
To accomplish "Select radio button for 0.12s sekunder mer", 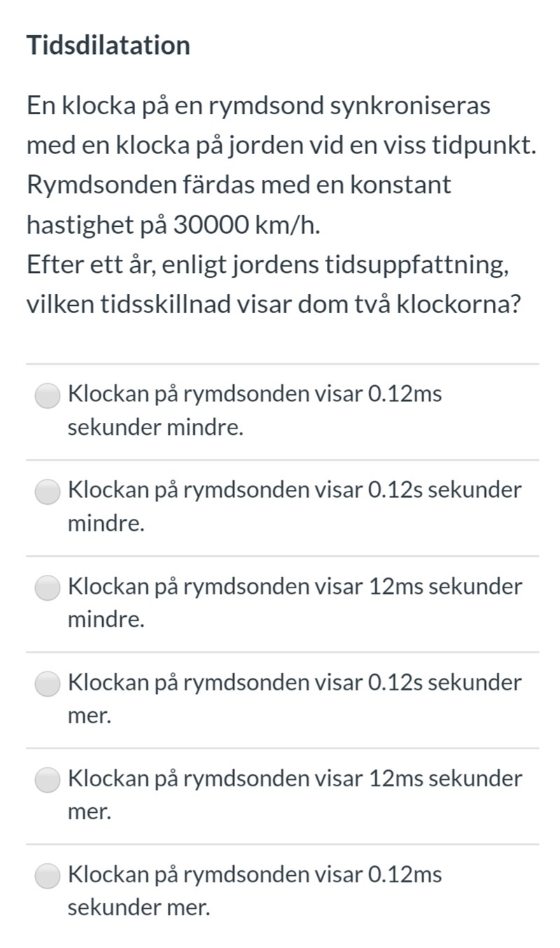I will click(x=48, y=683).
